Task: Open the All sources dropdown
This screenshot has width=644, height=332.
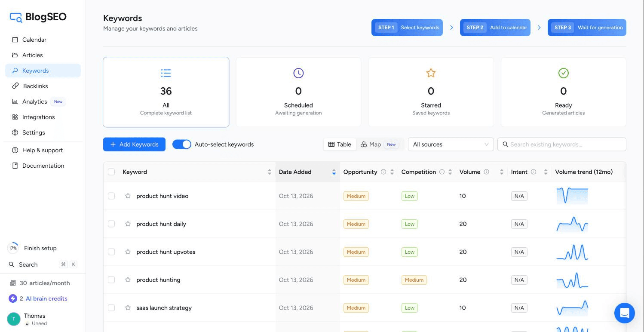Action: click(451, 144)
